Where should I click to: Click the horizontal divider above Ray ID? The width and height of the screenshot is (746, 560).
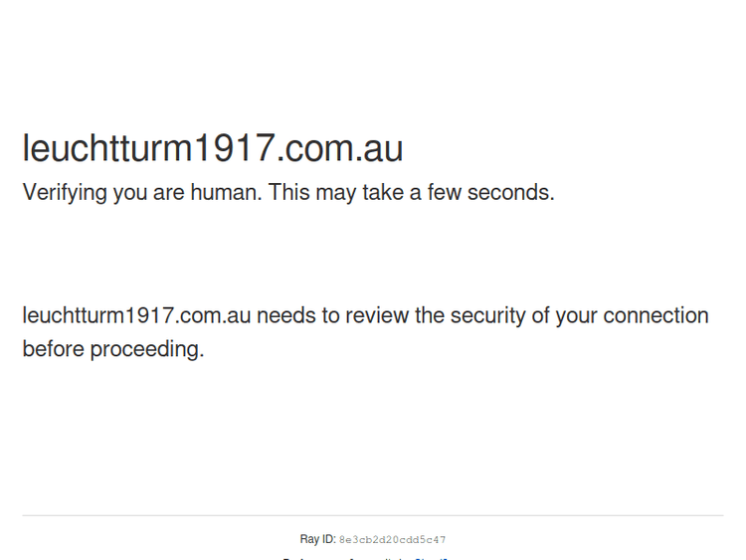click(373, 515)
